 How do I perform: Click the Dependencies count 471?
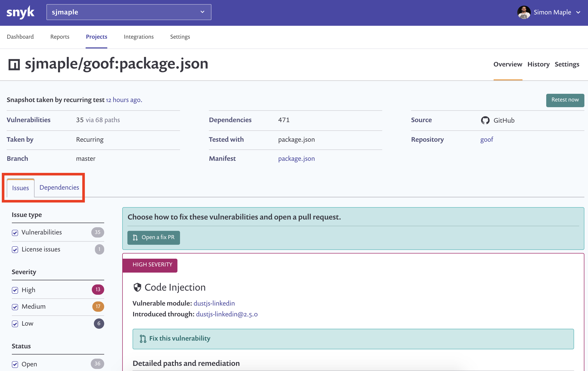284,120
